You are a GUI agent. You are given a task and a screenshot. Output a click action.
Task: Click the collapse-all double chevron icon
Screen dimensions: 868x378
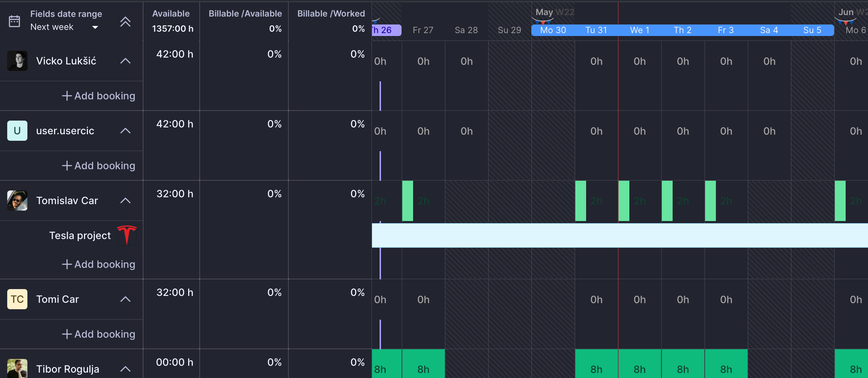[x=125, y=22]
